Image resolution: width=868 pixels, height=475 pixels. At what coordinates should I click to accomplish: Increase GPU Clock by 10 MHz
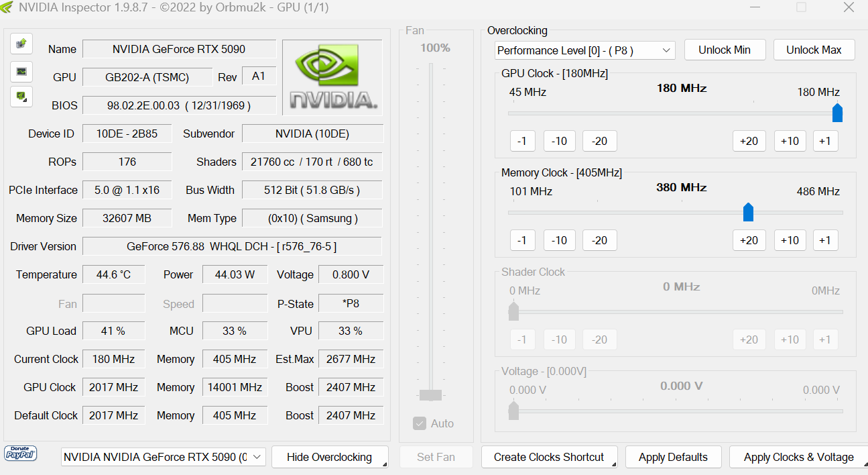coord(790,141)
